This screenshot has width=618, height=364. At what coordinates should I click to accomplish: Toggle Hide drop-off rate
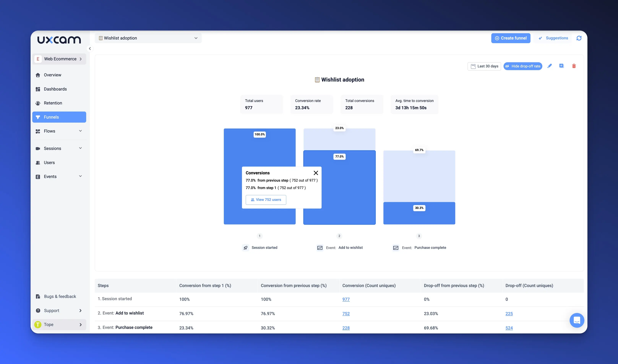click(x=523, y=66)
